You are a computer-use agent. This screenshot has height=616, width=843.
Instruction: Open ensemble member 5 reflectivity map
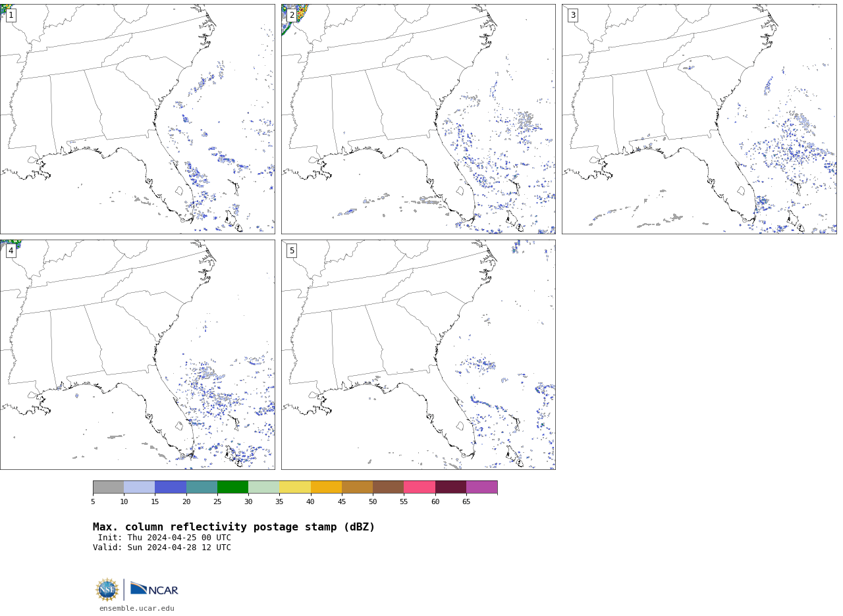[x=418, y=354]
